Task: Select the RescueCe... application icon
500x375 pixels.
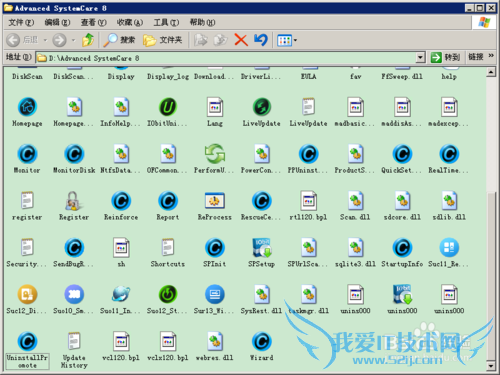Action: coord(262,201)
